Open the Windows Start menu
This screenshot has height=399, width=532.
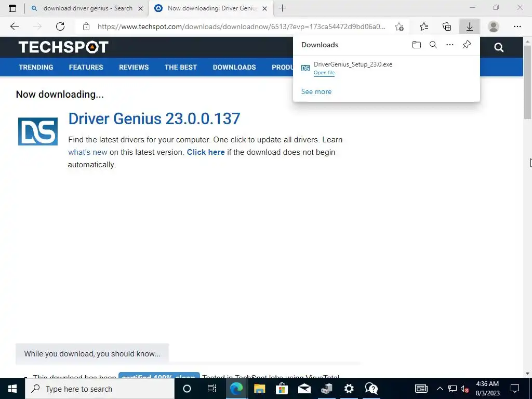pyautogui.click(x=12, y=389)
